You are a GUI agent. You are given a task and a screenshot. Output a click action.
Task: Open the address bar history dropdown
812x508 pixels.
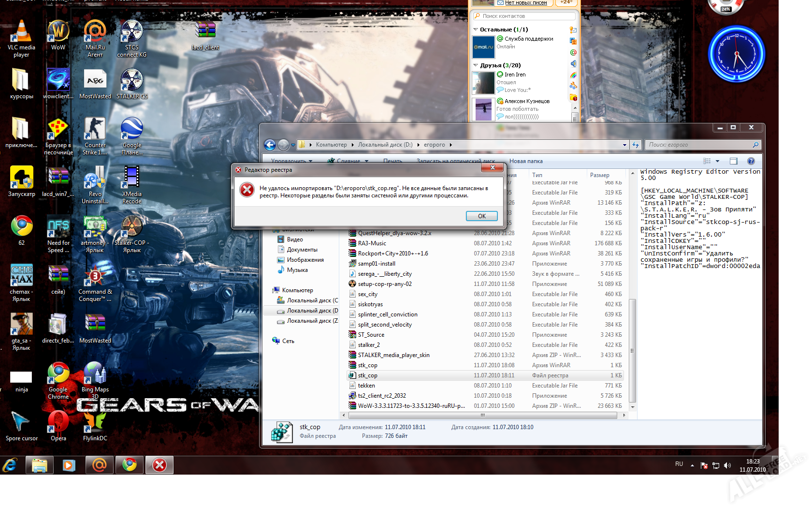click(624, 145)
